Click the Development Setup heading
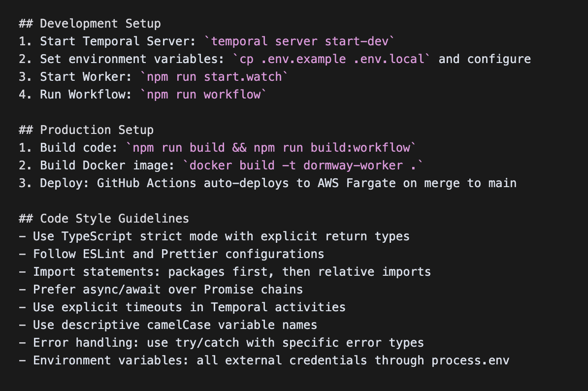The image size is (588, 391). click(x=90, y=24)
